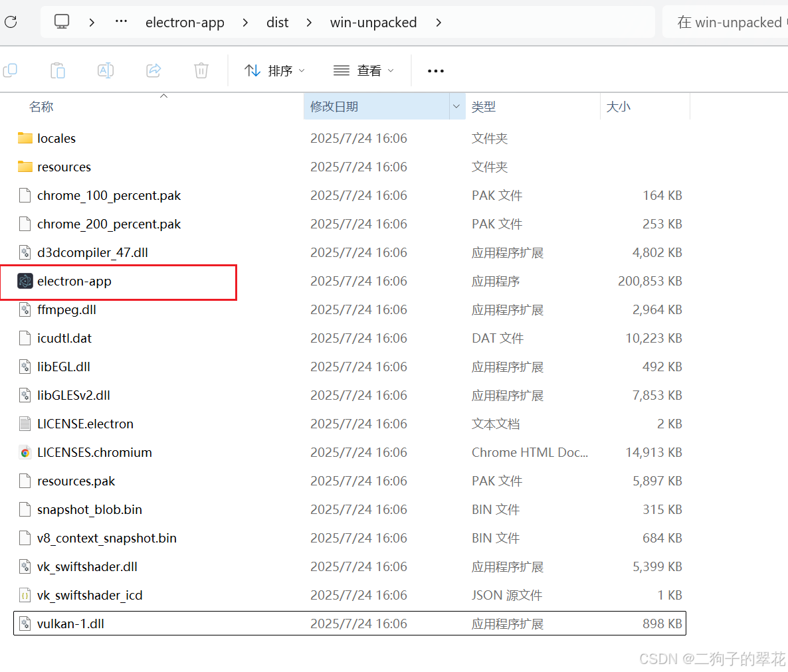The height and width of the screenshot is (672, 788).
Task: Click the file name vulkan-1.dll
Action: pyautogui.click(x=71, y=624)
